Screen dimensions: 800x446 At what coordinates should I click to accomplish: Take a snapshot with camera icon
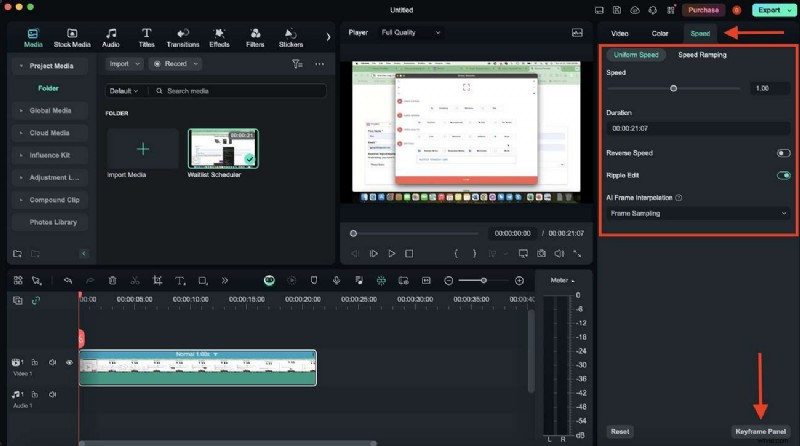(541, 254)
